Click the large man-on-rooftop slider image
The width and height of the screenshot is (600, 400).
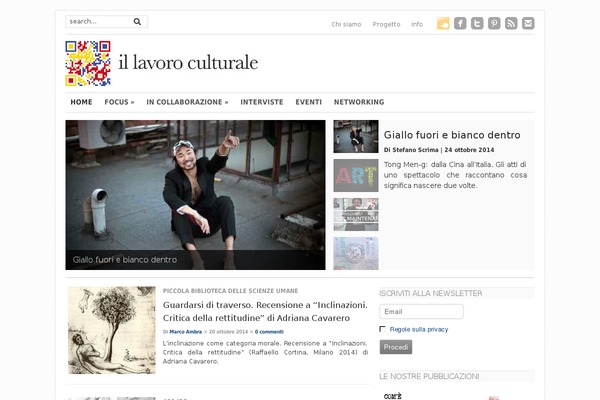[x=195, y=195]
